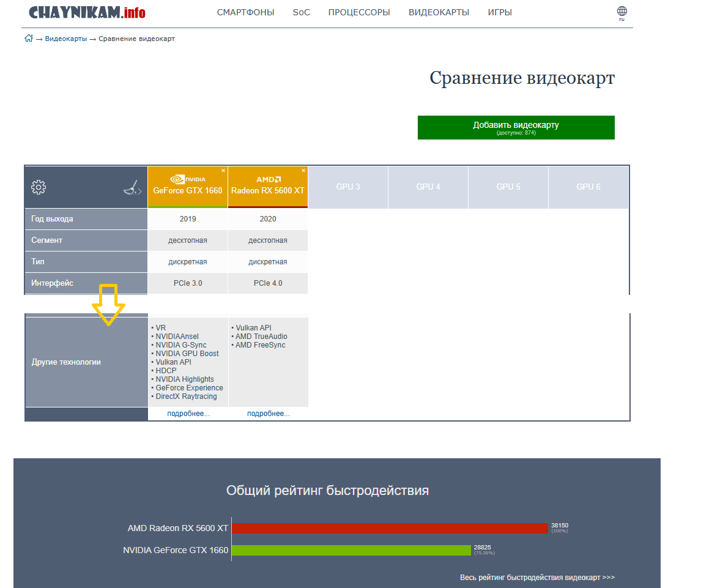Click AMD TrueAudio in technologies list
Screen dimensions: 701x588
pyautogui.click(x=261, y=337)
